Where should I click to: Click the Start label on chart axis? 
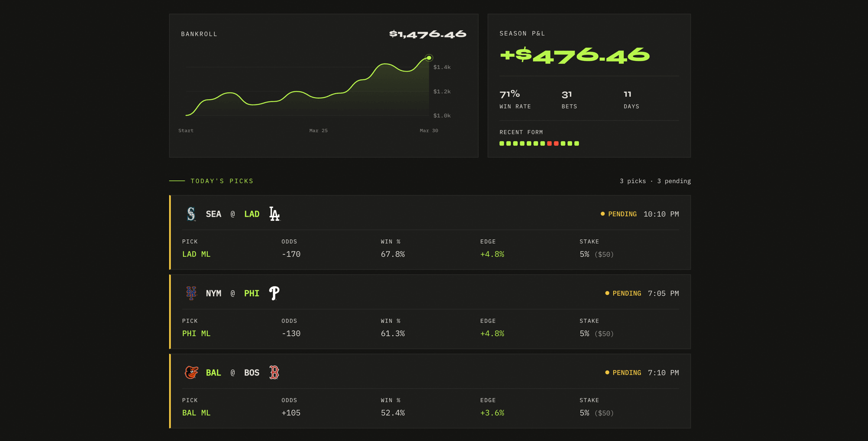click(x=186, y=131)
